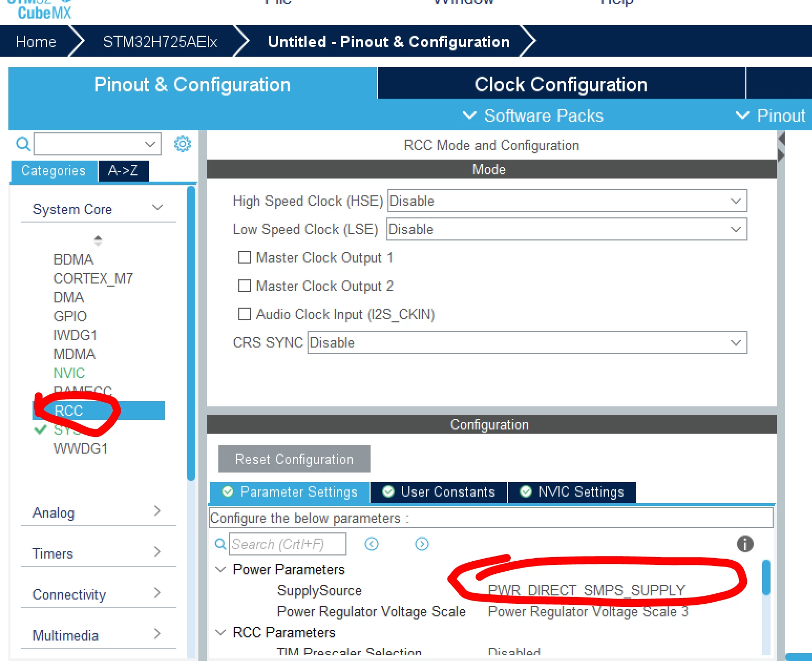
Task: Click Untitled - Pinout & Configuration breadcrumb
Action: pyautogui.click(x=389, y=41)
